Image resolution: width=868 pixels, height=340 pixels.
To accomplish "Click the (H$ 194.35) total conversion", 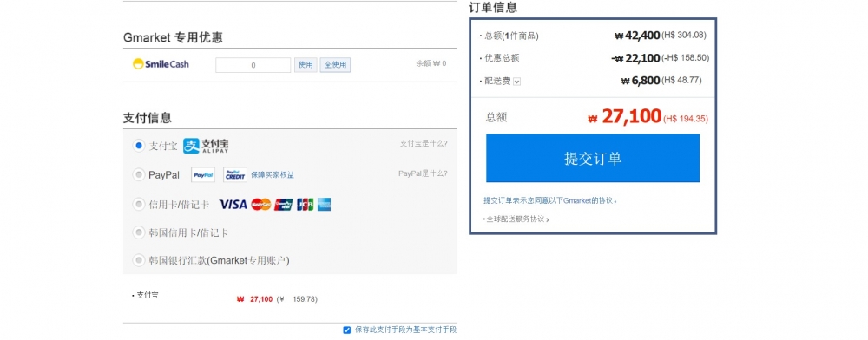I will pyautogui.click(x=686, y=118).
